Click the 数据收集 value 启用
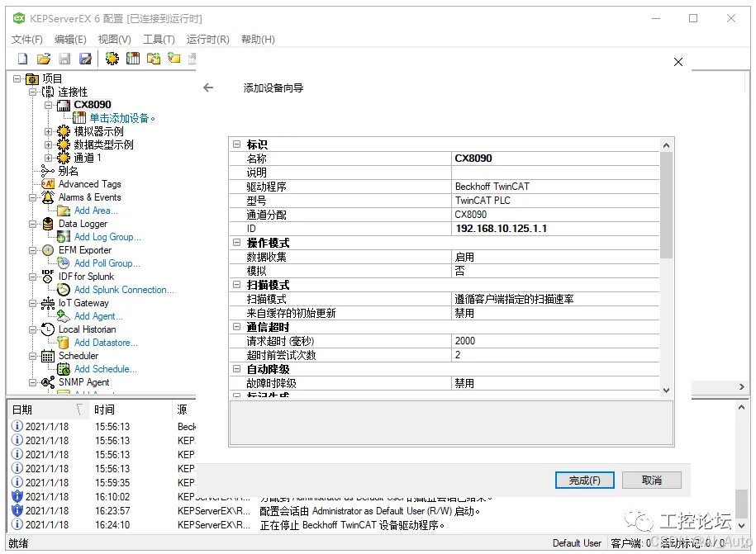Image resolution: width=756 pixels, height=554 pixels. 555,258
